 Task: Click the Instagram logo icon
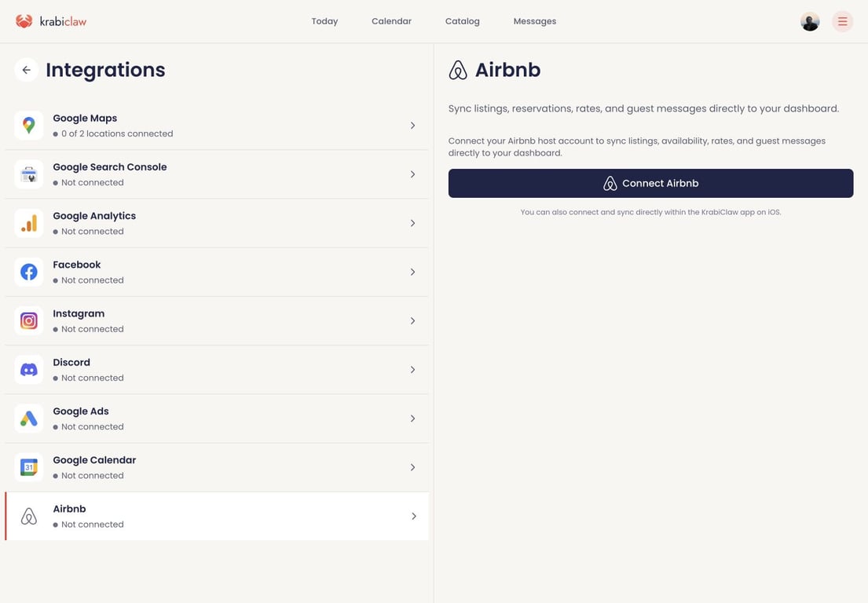click(x=29, y=321)
